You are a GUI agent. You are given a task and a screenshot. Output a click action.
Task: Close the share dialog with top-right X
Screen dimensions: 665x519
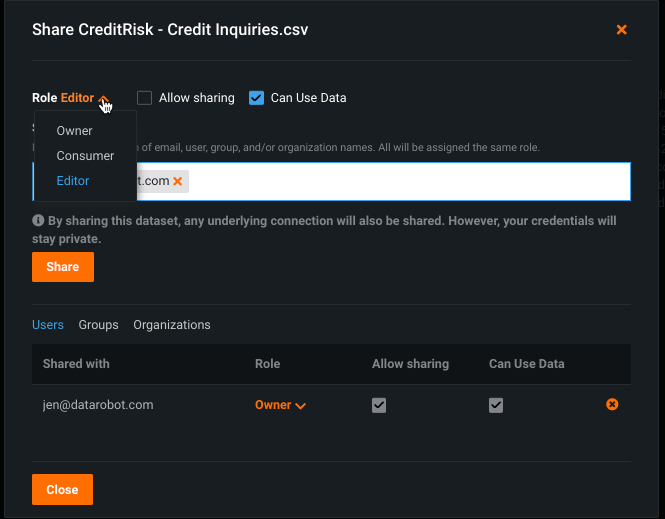pyautogui.click(x=621, y=30)
